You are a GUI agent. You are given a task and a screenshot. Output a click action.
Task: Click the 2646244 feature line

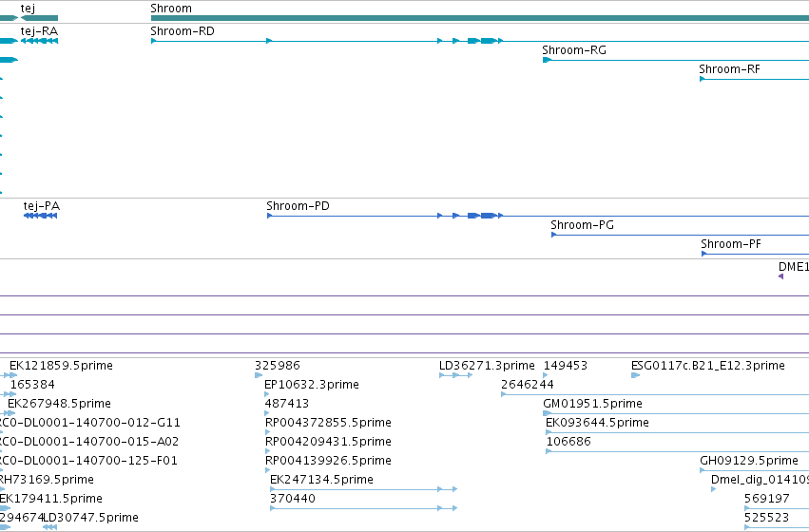pos(655,394)
